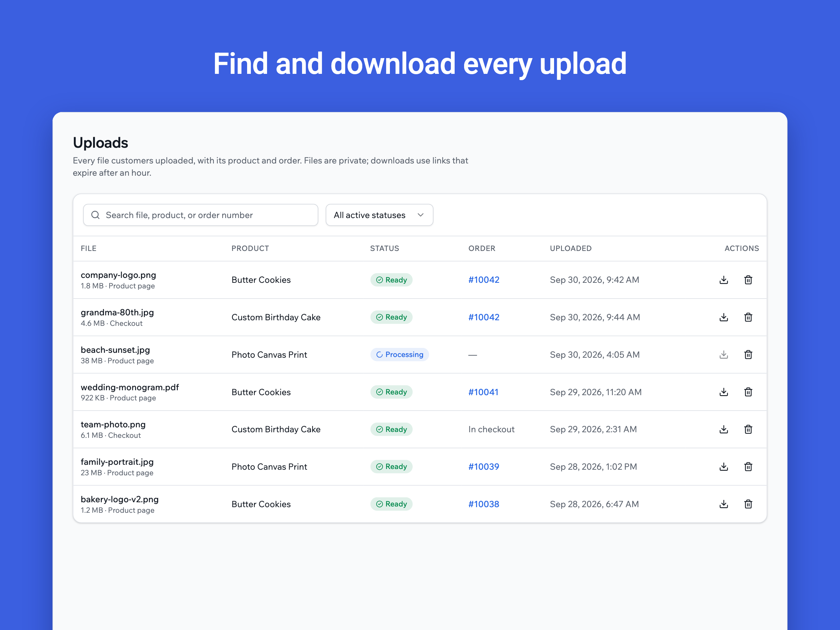Select the bakery-logo-v2.png file name
This screenshot has width=840, height=630.
click(119, 499)
